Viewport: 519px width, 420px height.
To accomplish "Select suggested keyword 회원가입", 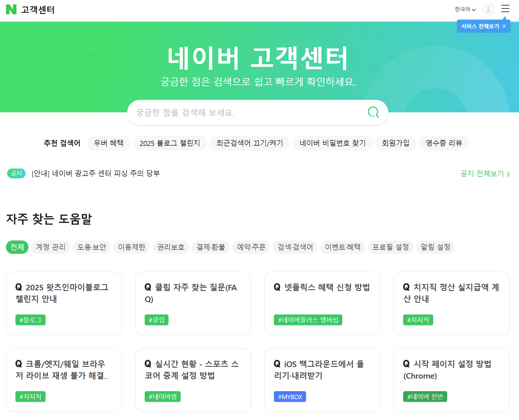I will click(395, 143).
